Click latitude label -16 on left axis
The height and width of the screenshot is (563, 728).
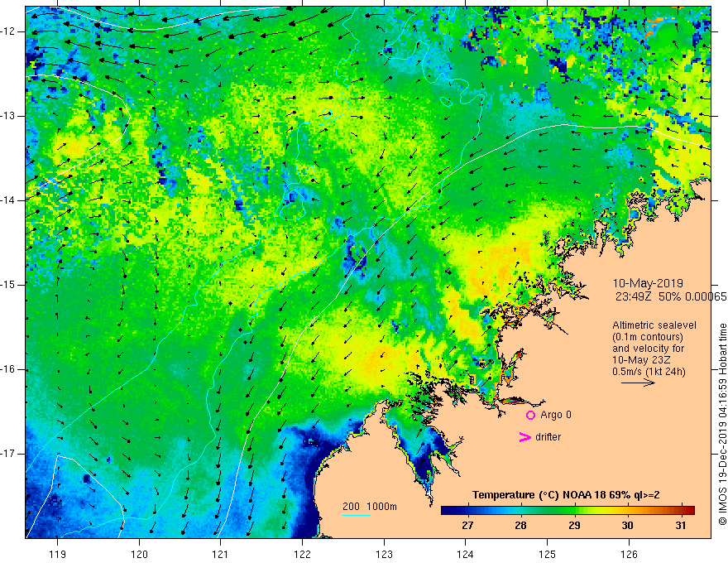9,369
